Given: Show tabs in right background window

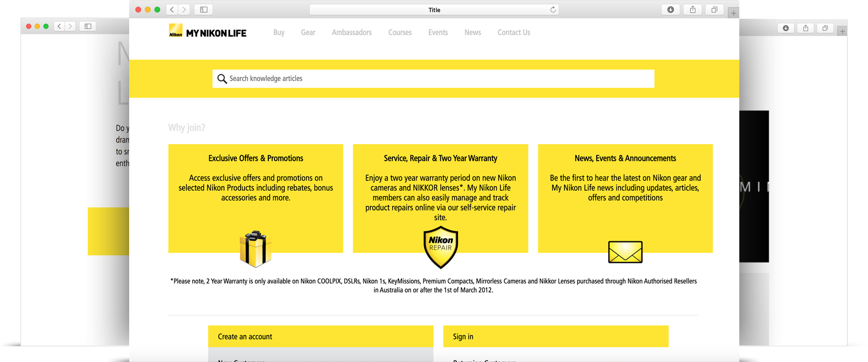Looking at the screenshot, I should 825,28.
